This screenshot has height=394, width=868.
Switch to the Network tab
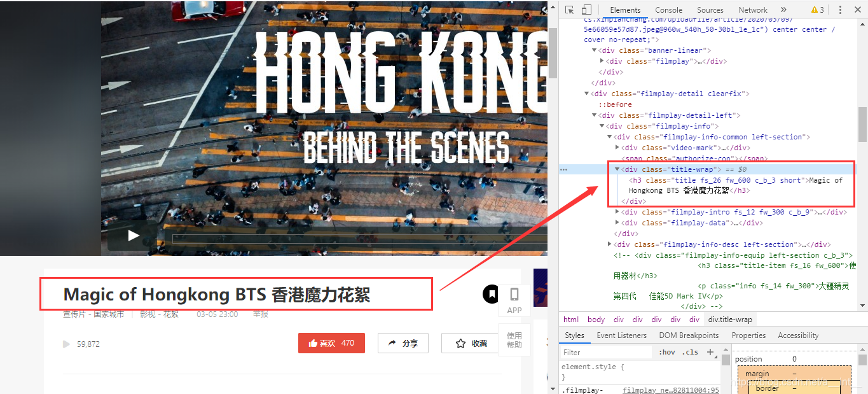point(753,10)
